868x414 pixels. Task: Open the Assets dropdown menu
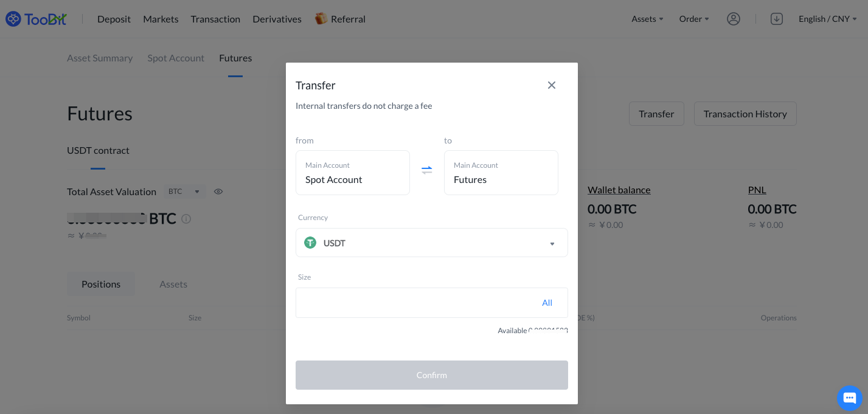point(647,19)
